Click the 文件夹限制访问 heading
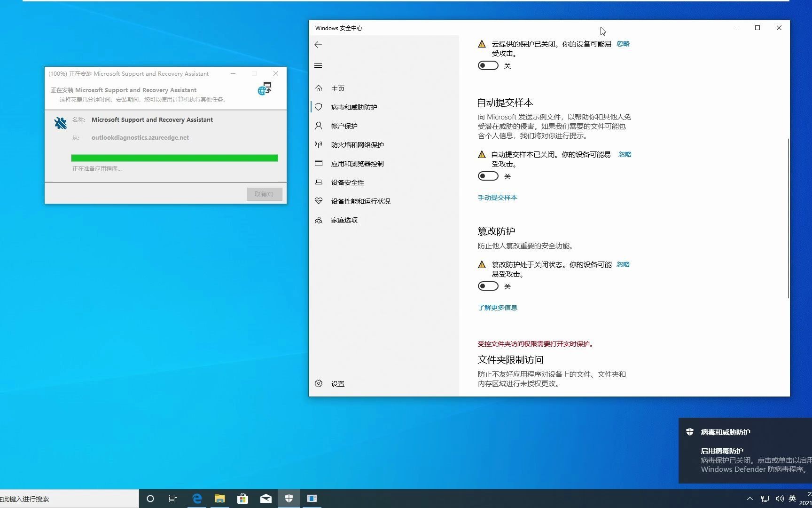This screenshot has width=812, height=508. pos(511,360)
